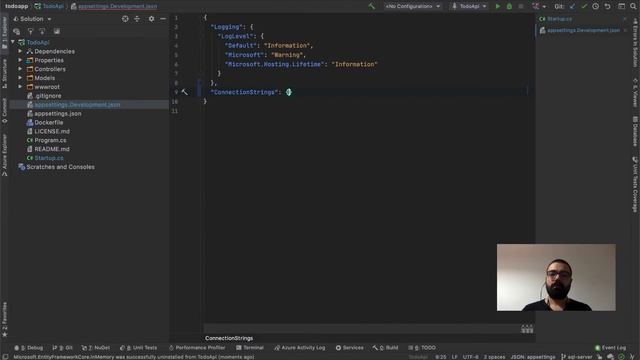Click the Git update project arrow icon
Viewport: 640px width, 360px height.
coord(572,6)
